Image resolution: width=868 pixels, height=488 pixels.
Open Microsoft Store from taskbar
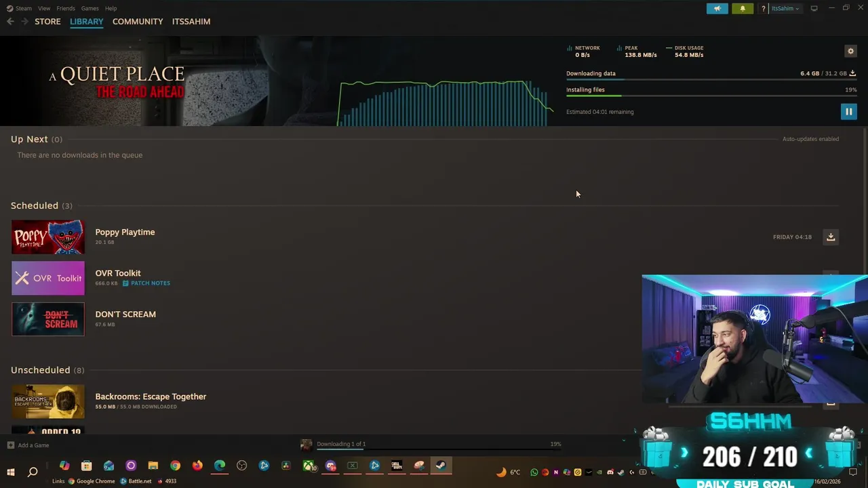pos(86,466)
